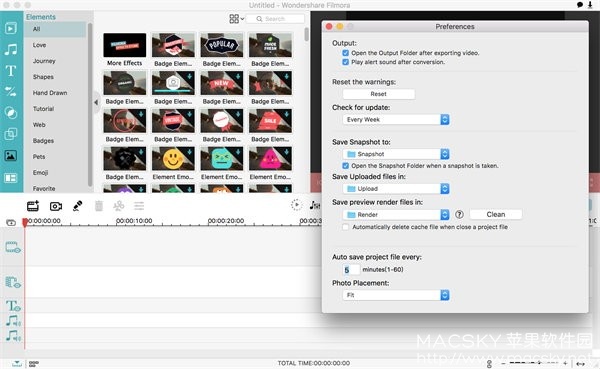Image resolution: width=600 pixels, height=369 pixels.
Task: Click the elements Search field
Action: click(276, 19)
